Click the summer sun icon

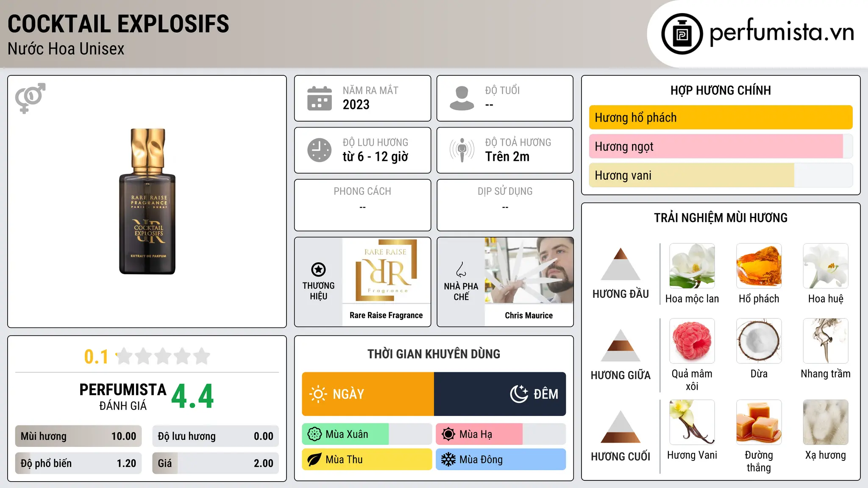coord(448,434)
